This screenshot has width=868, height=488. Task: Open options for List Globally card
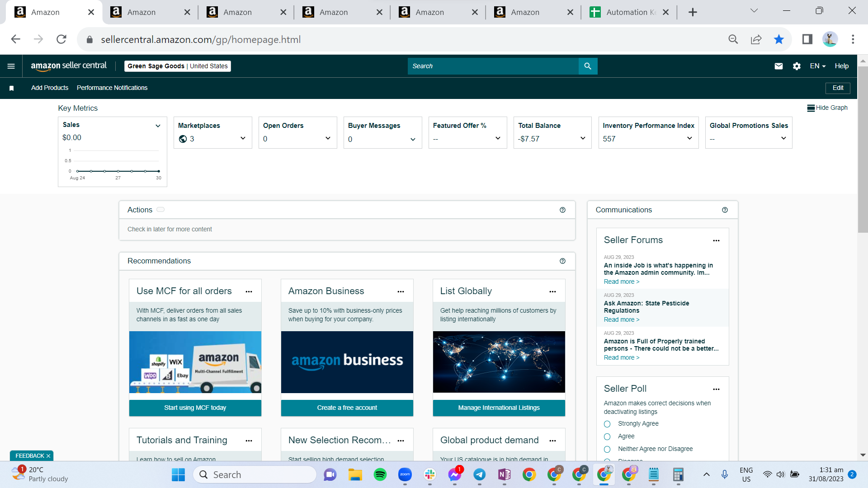click(x=552, y=291)
